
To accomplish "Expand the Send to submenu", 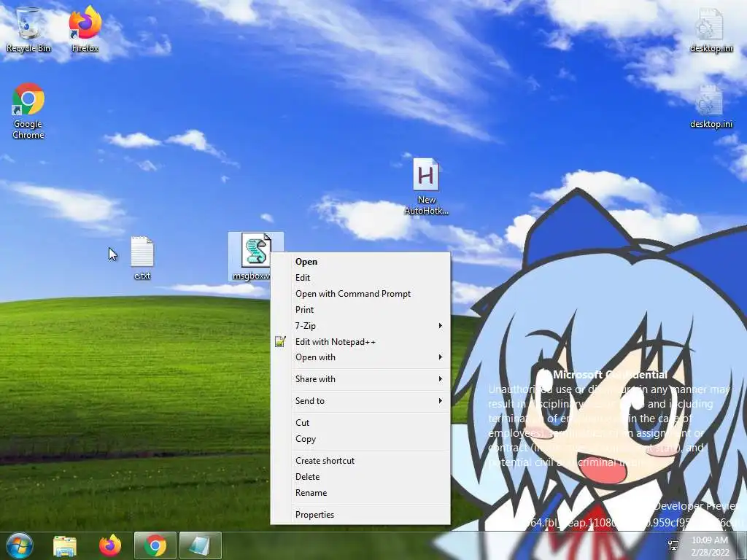I will click(x=360, y=401).
